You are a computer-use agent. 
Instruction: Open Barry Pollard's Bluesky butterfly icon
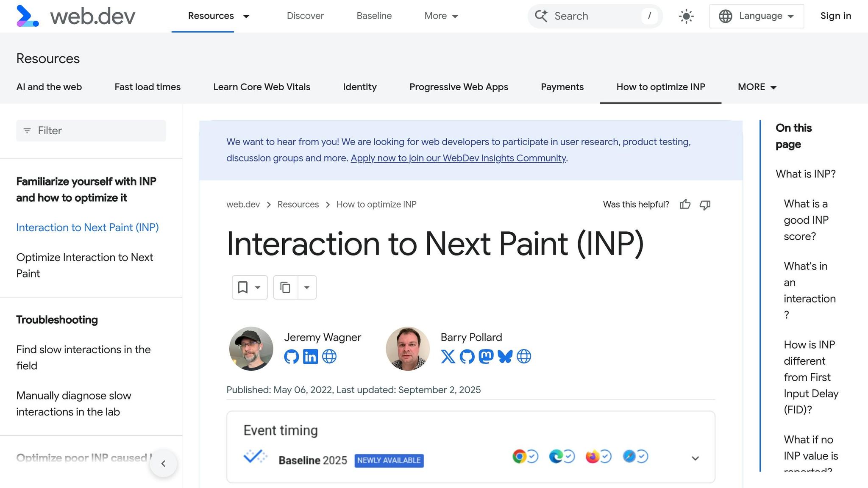click(505, 357)
